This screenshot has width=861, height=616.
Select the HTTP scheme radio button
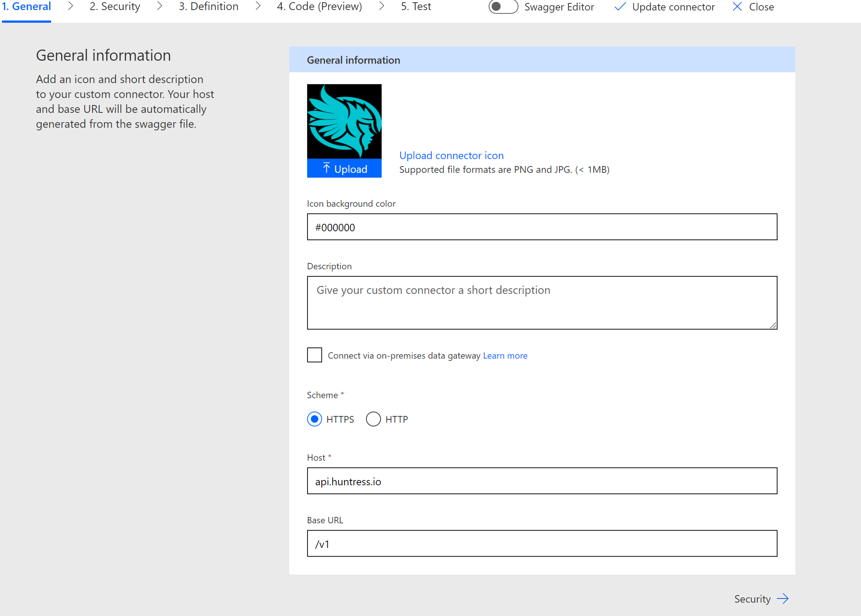point(373,419)
